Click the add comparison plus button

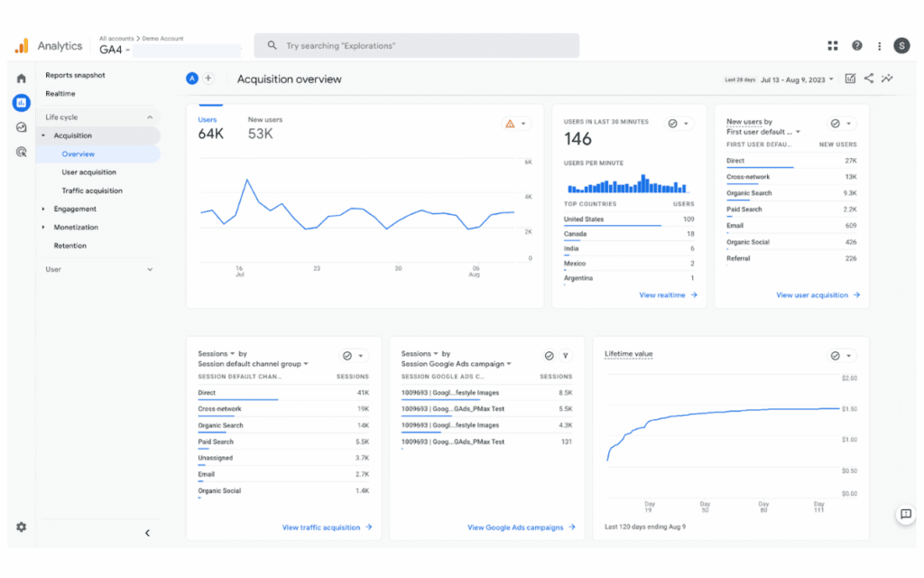tap(208, 79)
